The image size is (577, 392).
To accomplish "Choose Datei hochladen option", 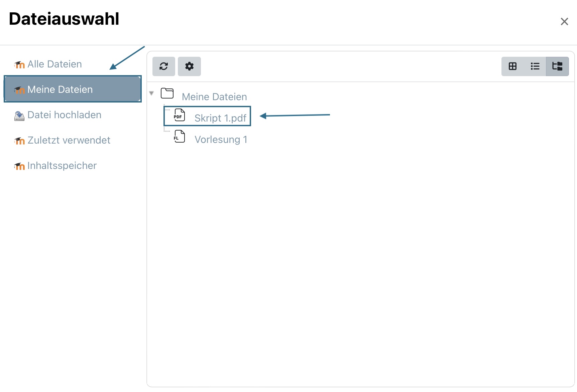I will point(64,115).
